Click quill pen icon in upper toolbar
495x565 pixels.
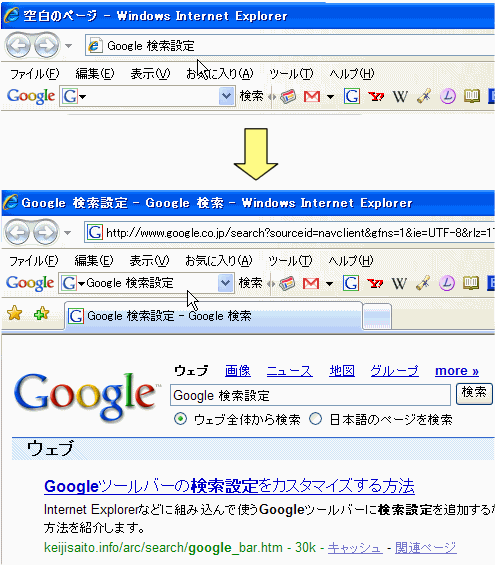tap(424, 97)
